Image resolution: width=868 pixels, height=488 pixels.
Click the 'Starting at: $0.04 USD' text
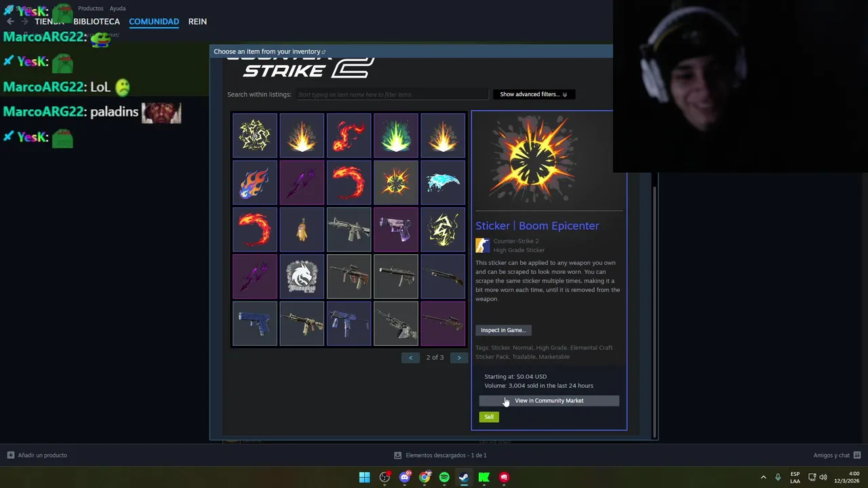pos(515,376)
